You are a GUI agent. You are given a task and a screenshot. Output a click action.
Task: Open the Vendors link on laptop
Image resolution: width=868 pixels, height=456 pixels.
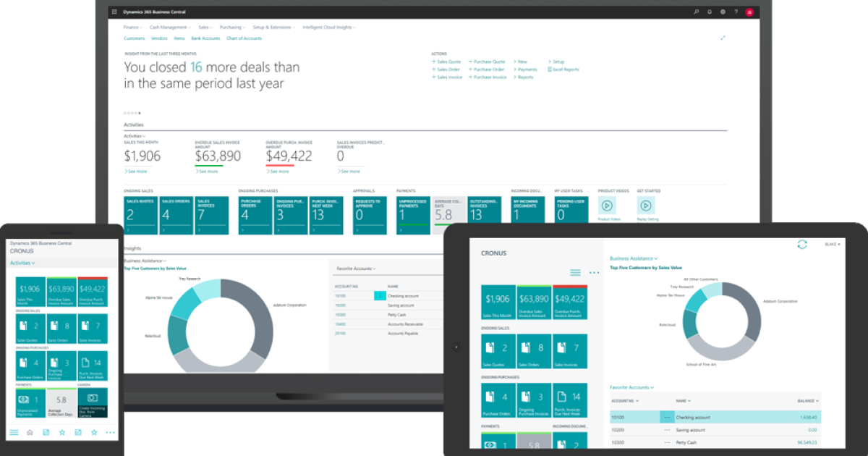click(x=159, y=38)
